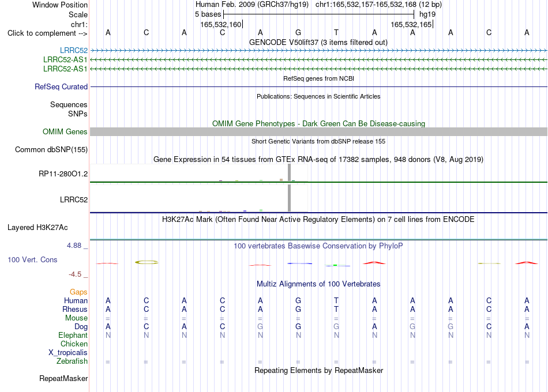Click the GENCODE V50lift37 track title
548x392 pixels.
318,42
